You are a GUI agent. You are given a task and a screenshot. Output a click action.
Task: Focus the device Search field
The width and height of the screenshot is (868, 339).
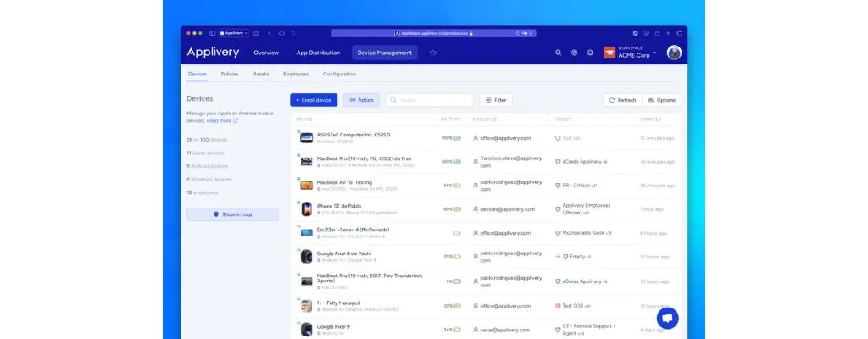point(430,100)
